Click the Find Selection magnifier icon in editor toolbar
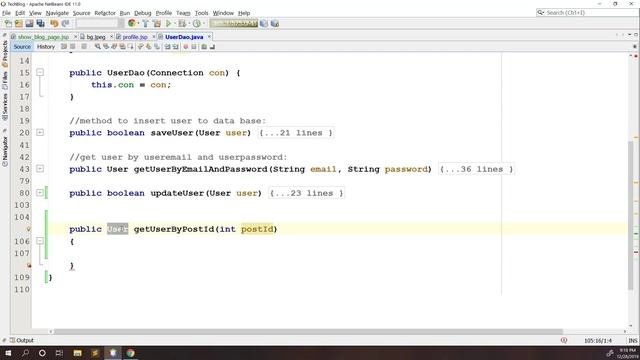Image resolution: width=640 pixels, height=360 pixels. point(97,47)
